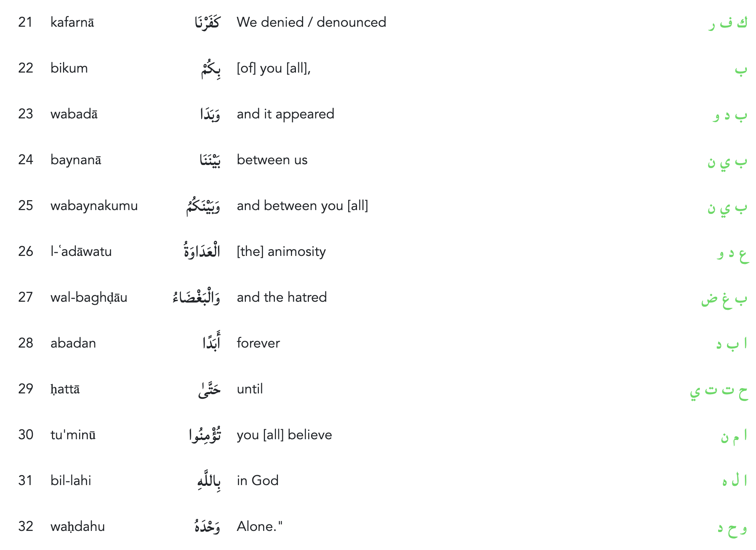Click the transliteration wabaynakumu

[94, 206]
